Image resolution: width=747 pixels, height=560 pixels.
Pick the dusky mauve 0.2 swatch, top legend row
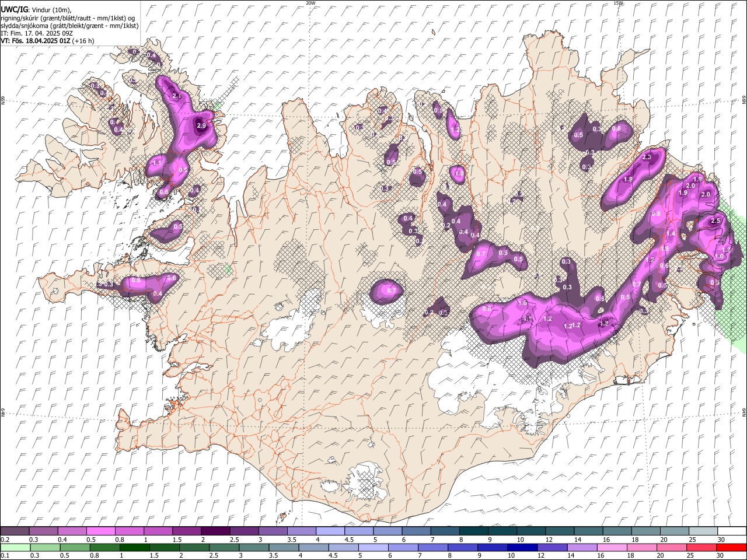[x=15, y=531]
